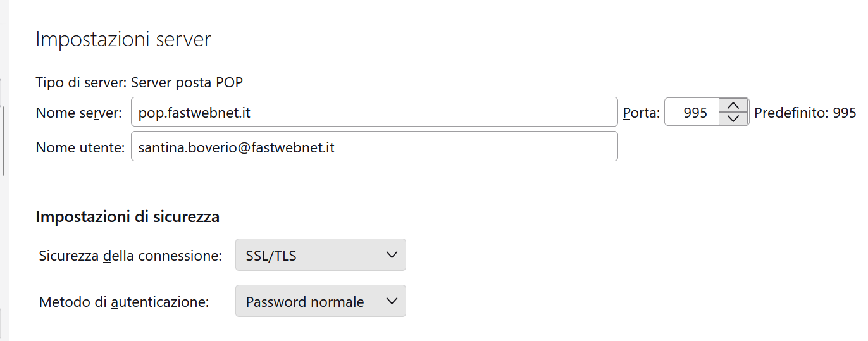Click the "Sicurezza della connessione:" label
The width and height of the screenshot is (868, 341).
tap(130, 256)
